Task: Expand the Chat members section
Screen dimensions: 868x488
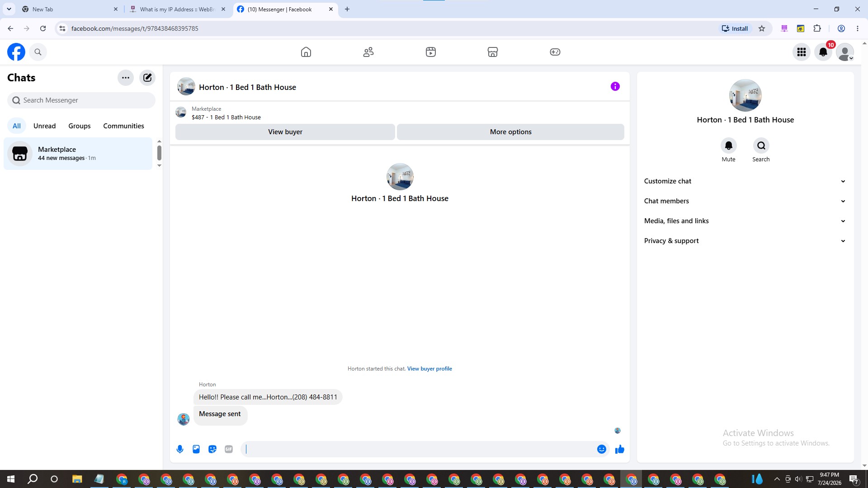Action: (x=745, y=201)
